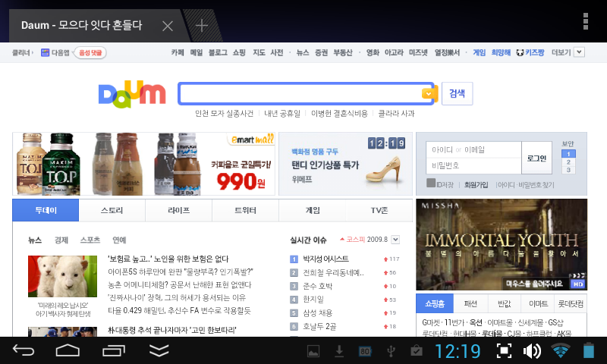Select security level 2
Screen dimensions: 607x364
click(x=568, y=162)
